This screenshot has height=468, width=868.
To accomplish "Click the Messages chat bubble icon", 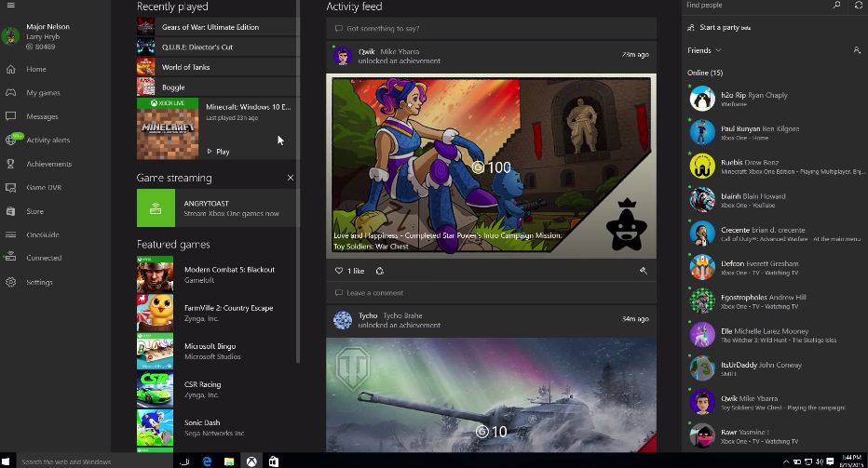I will (10, 116).
